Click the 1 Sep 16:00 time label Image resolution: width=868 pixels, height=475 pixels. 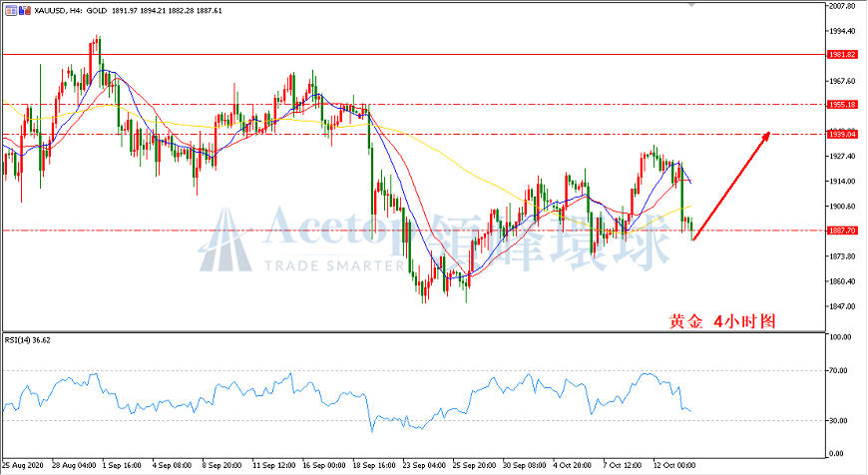(x=123, y=465)
